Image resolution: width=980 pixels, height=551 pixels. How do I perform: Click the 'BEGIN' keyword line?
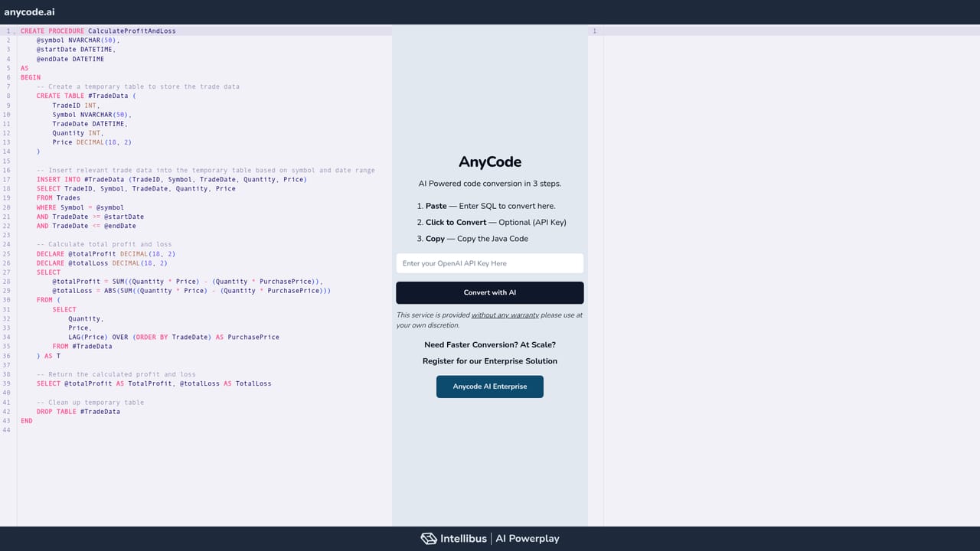[x=31, y=77]
